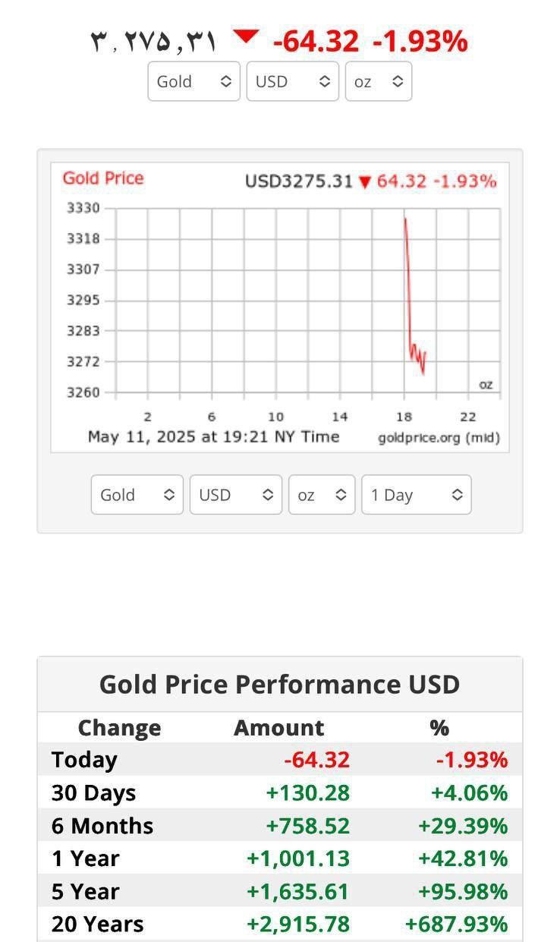Click the 5 Year +1,635.61 amount
The width and height of the screenshot is (560, 942).
click(298, 891)
